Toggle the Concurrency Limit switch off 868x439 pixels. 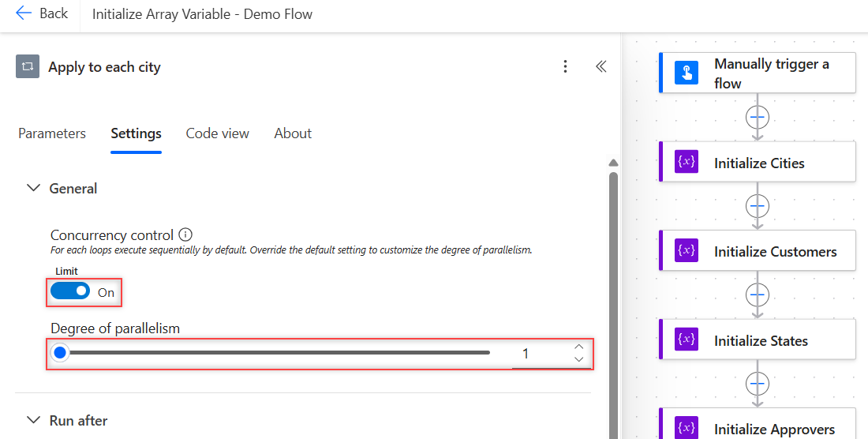click(x=70, y=291)
